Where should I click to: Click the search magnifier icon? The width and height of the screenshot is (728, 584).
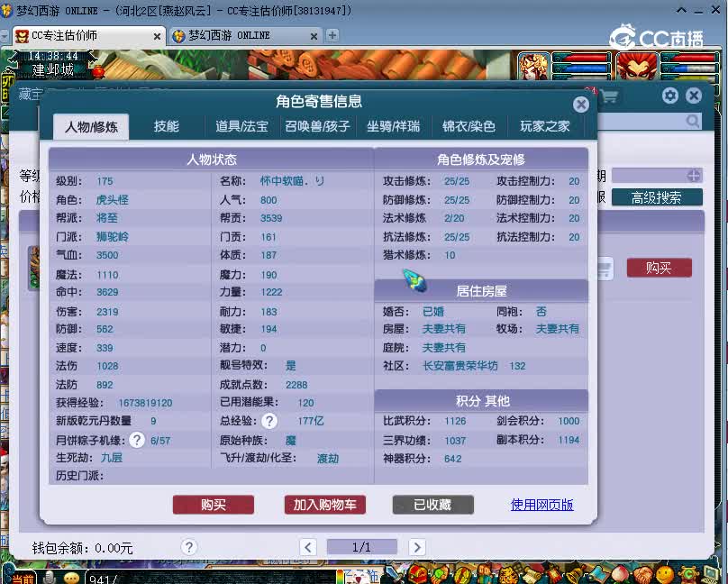pos(692,121)
